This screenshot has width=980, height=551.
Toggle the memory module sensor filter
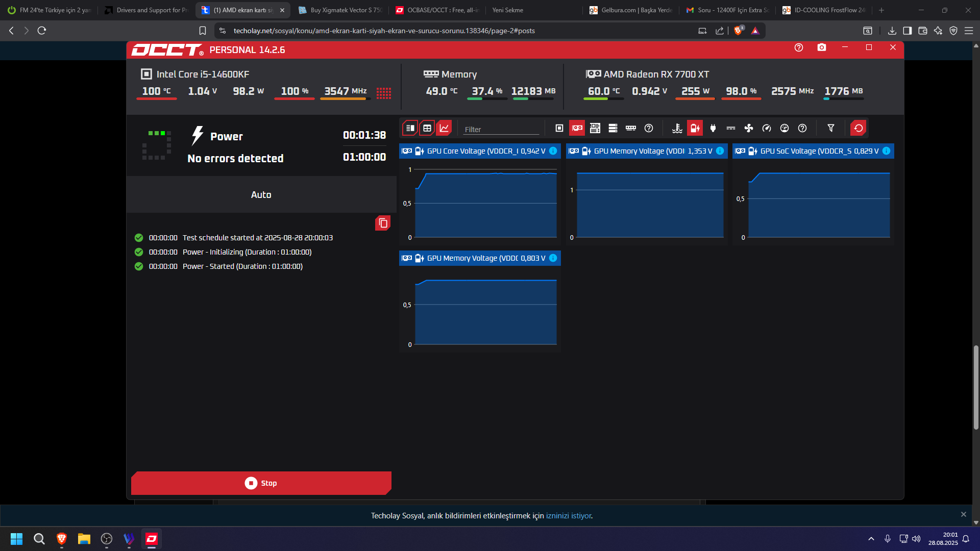631,128
